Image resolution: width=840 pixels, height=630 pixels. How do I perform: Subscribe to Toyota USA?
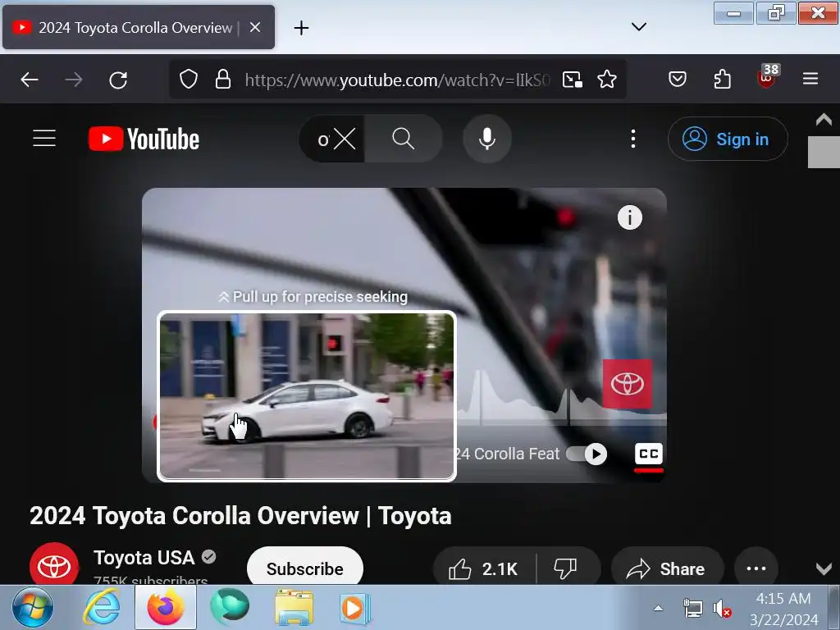point(305,568)
